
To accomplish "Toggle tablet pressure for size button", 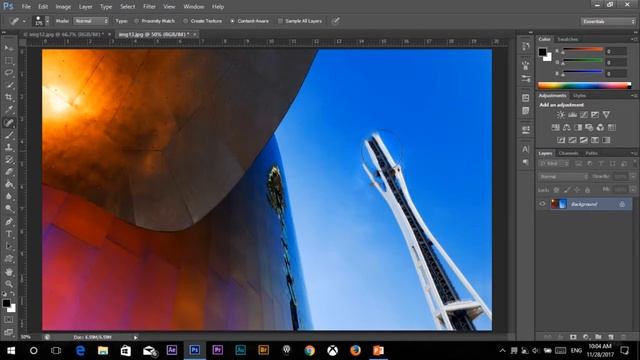I will (336, 21).
